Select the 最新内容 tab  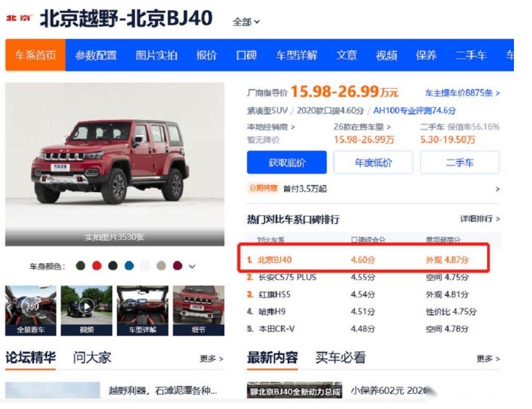click(x=272, y=358)
